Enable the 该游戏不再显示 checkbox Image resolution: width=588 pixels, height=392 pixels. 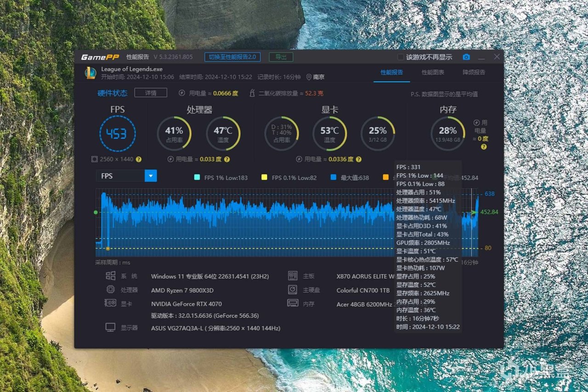point(401,57)
